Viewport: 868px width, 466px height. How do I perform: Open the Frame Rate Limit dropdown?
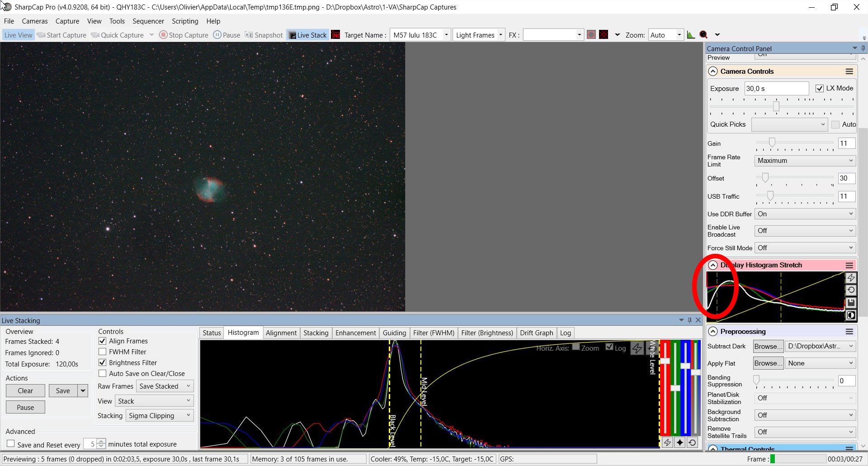(x=805, y=161)
